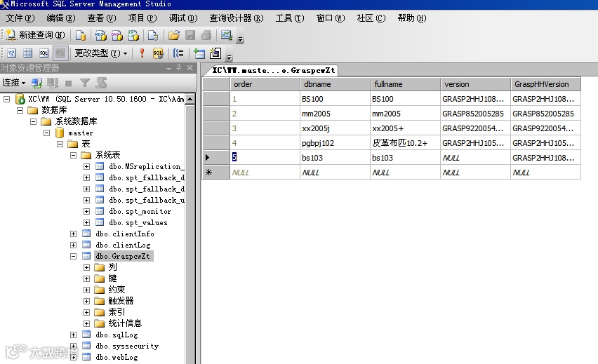Toggle the Results pane icon
The height and width of the screenshot is (364, 598).
60,53
